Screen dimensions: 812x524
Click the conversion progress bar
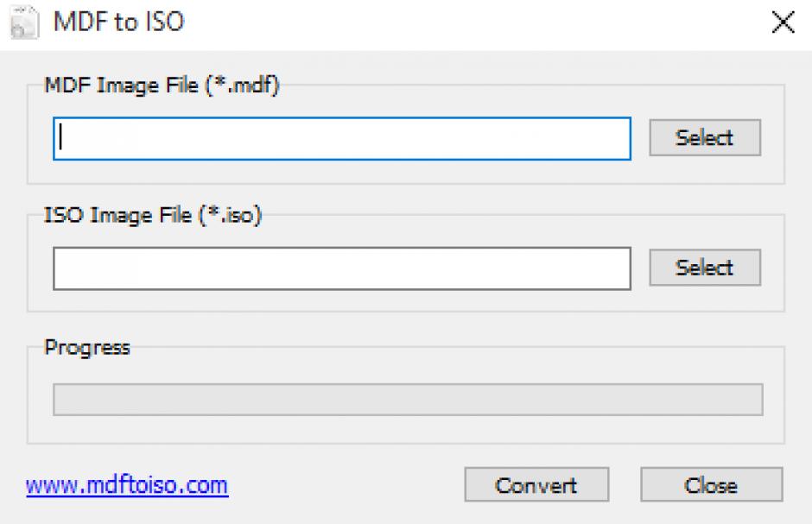coord(408,400)
